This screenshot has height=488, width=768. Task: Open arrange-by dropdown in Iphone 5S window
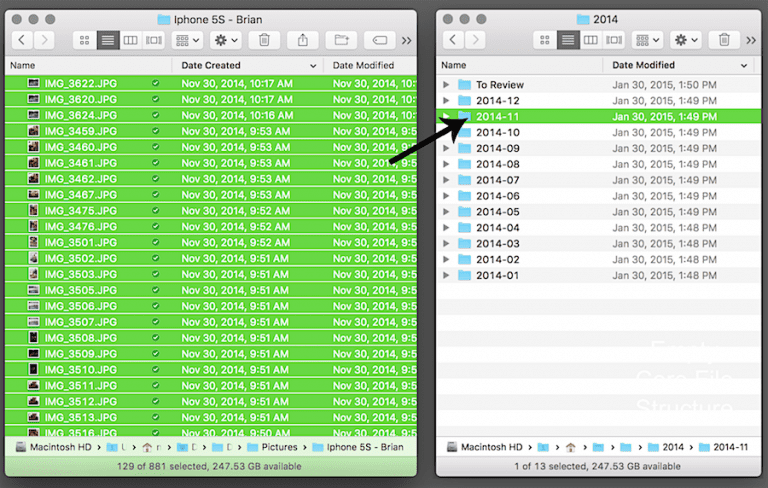pos(188,40)
